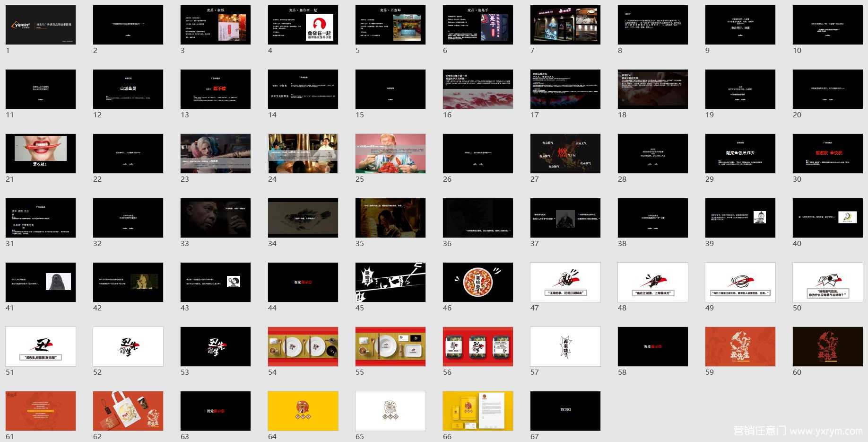Select slide 51 with 丑 logo and caption
This screenshot has height=442, width=868.
(x=41, y=346)
